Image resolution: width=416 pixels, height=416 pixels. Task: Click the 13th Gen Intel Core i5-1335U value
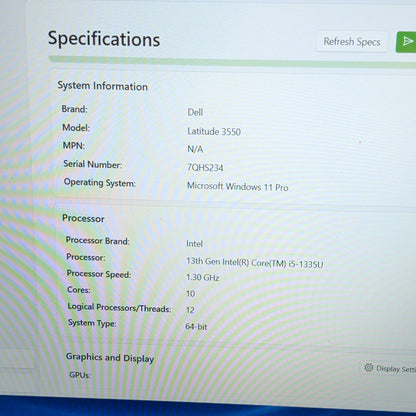tap(255, 263)
